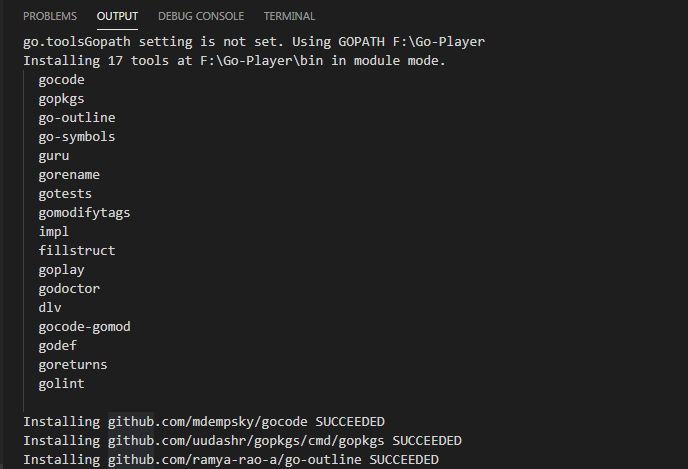Click the dlv tool entry
This screenshot has height=469, width=688.
click(50, 308)
